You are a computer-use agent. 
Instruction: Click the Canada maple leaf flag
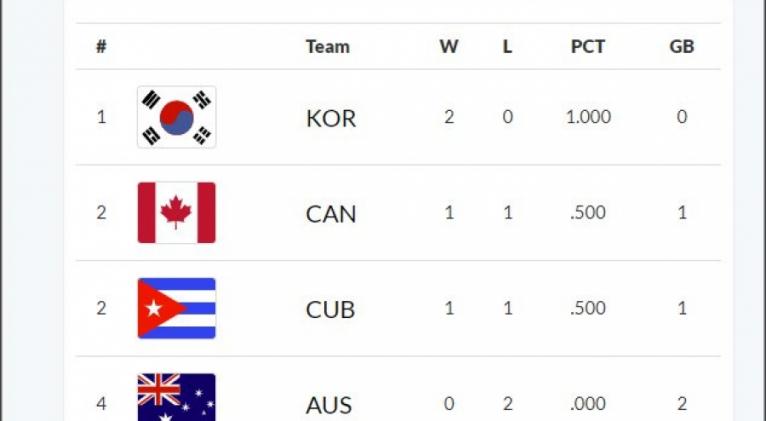(x=176, y=213)
